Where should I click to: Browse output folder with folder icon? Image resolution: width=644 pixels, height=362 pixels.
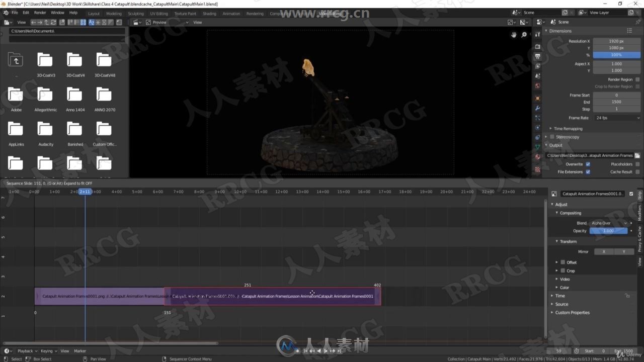click(x=637, y=155)
